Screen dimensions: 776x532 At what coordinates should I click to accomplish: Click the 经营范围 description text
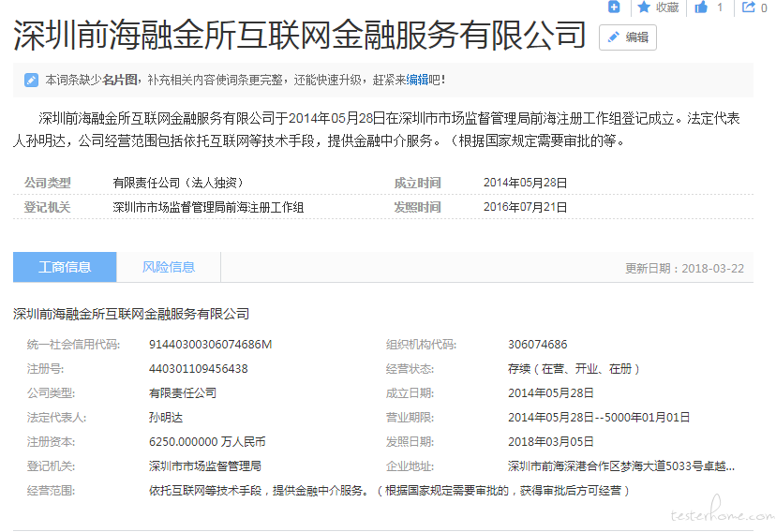[x=390, y=491]
